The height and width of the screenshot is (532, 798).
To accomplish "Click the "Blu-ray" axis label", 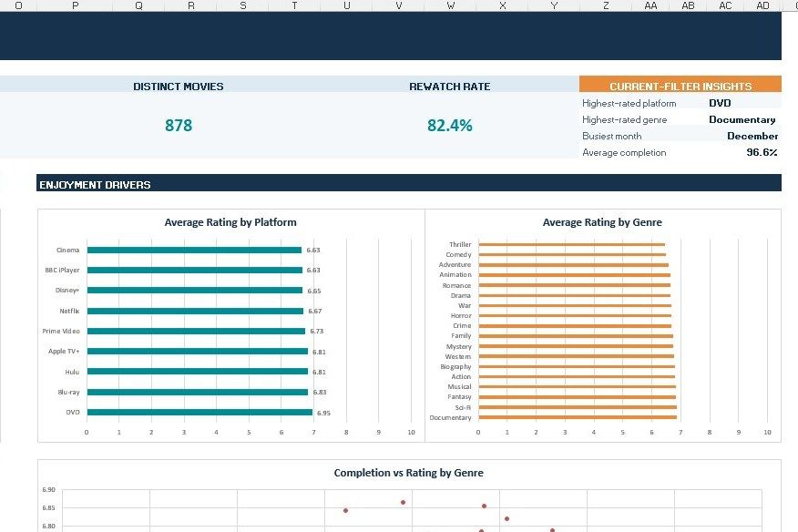I will [68, 392].
